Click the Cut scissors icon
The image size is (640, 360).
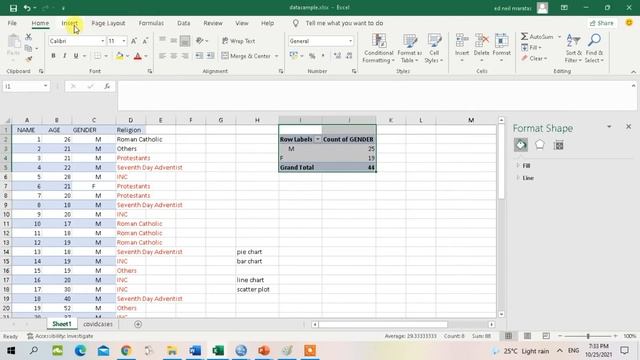pyautogui.click(x=28, y=37)
